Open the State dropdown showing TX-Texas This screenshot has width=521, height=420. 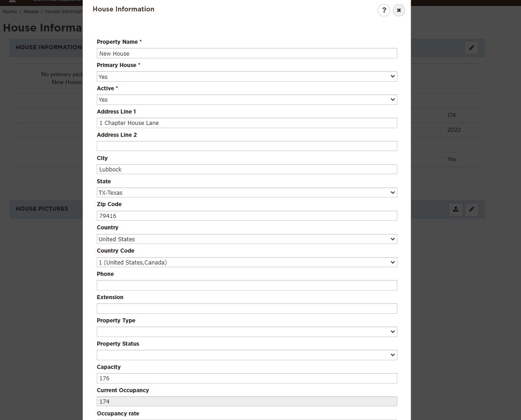tap(247, 192)
